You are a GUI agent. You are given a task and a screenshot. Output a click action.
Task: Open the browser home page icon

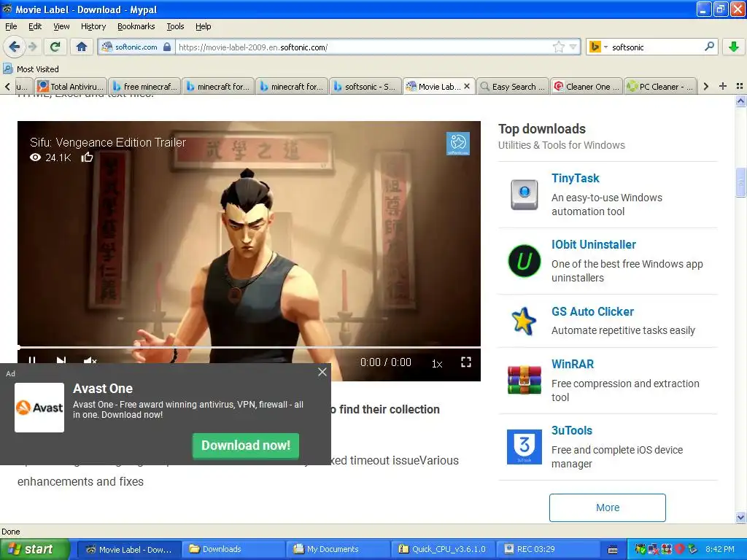pos(82,47)
